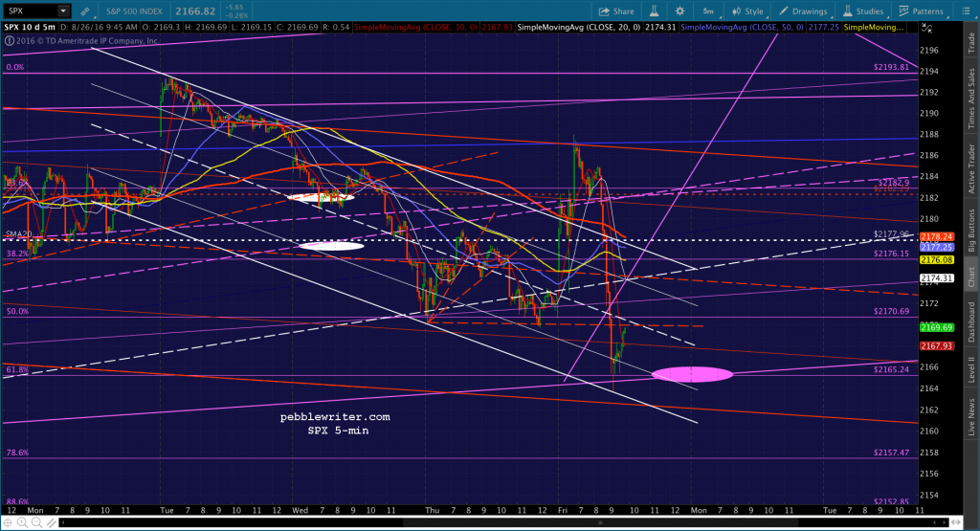
Task: Click the red 2167.93 price bubble
Action: (936, 346)
